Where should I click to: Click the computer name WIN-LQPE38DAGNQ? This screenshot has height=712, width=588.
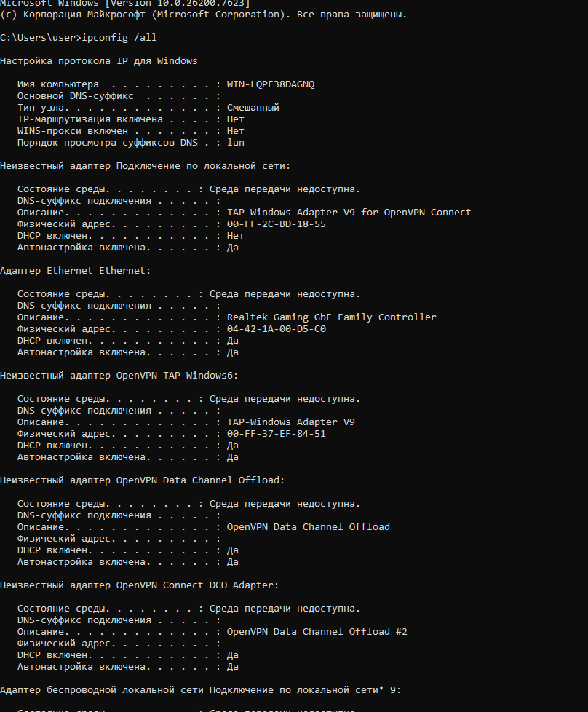tap(271, 84)
